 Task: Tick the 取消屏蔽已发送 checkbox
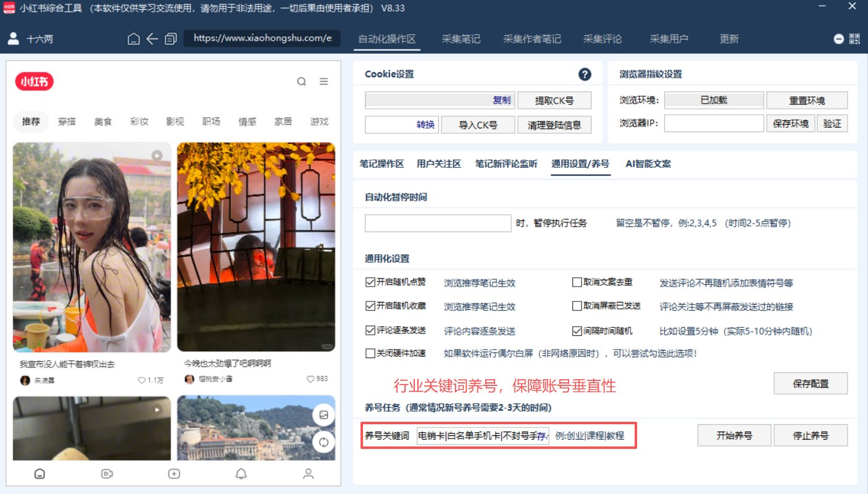(577, 306)
